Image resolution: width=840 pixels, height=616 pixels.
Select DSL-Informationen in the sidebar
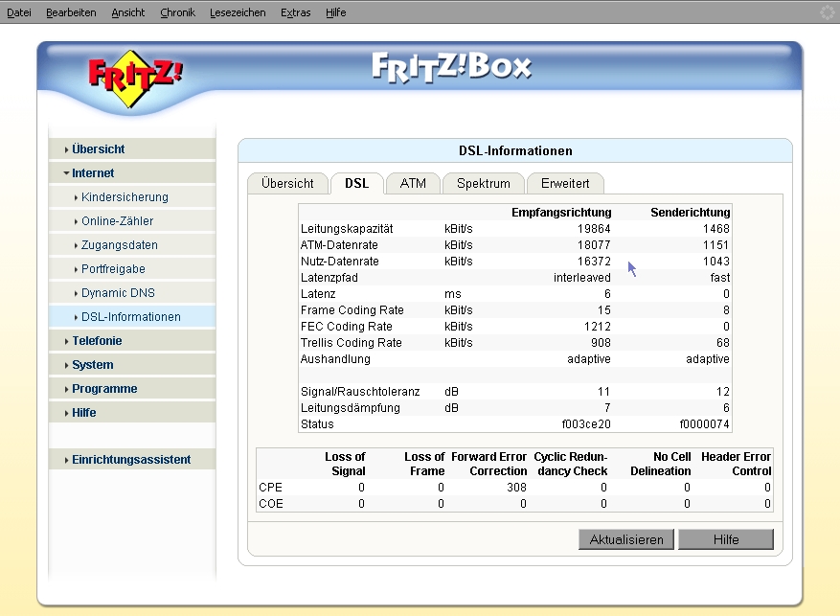132,316
